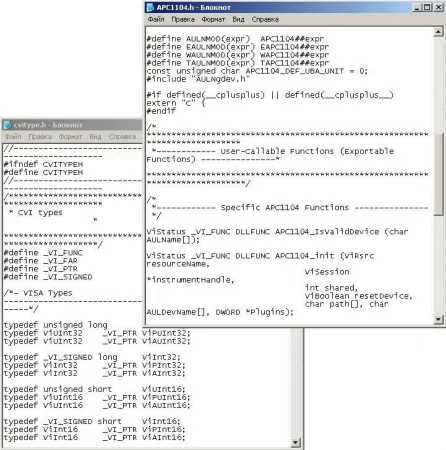Open the Правка menu in cvitype.h window
This screenshot has height=450, width=446.
(40, 137)
